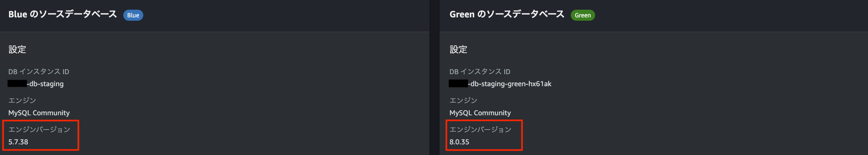Screen dimensions: 868x155
Task: Click the Green panel's "DB インスタンス ID" label
Action: 480,71
